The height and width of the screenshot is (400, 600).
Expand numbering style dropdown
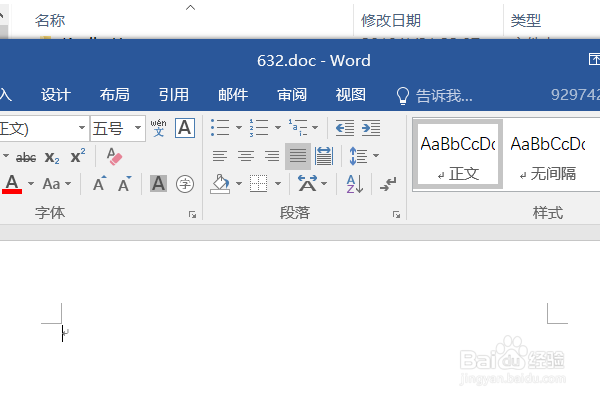[x=278, y=128]
